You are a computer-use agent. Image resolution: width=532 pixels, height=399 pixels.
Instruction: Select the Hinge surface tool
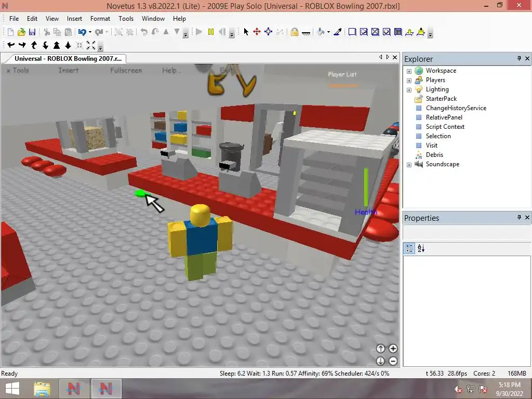click(409, 32)
